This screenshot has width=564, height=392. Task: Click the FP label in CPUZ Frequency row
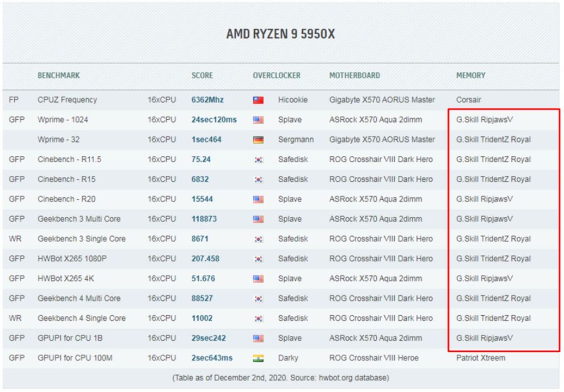tap(14, 100)
